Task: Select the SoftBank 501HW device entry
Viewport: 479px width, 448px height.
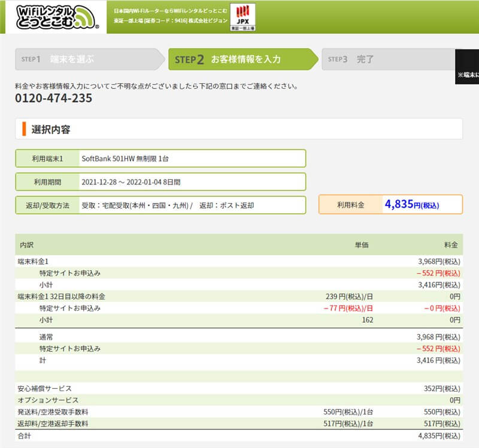Action: pos(127,159)
